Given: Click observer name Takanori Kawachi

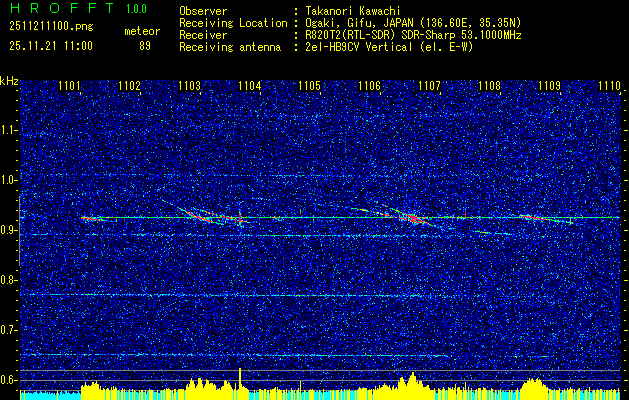Looking at the screenshot, I should (x=353, y=11).
